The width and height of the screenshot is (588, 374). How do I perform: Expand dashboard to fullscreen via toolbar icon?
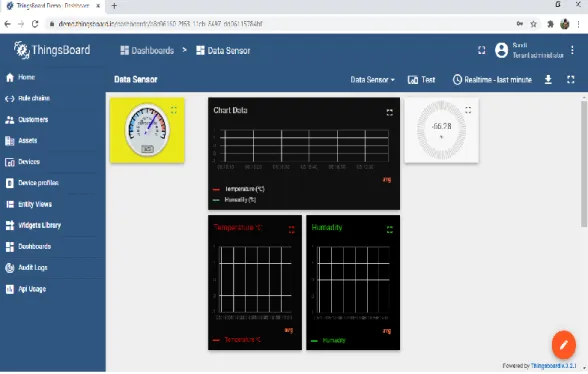coord(571,80)
